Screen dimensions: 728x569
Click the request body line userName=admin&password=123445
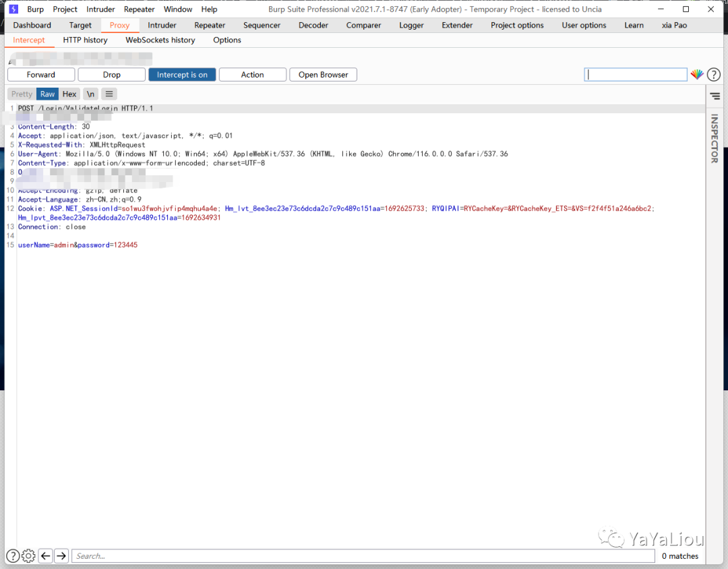click(x=78, y=245)
